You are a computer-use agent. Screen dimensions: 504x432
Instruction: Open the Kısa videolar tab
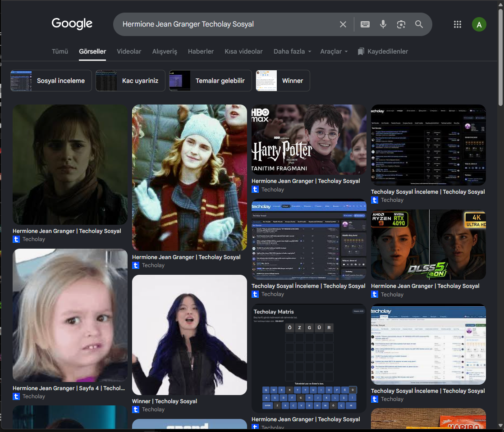(243, 51)
